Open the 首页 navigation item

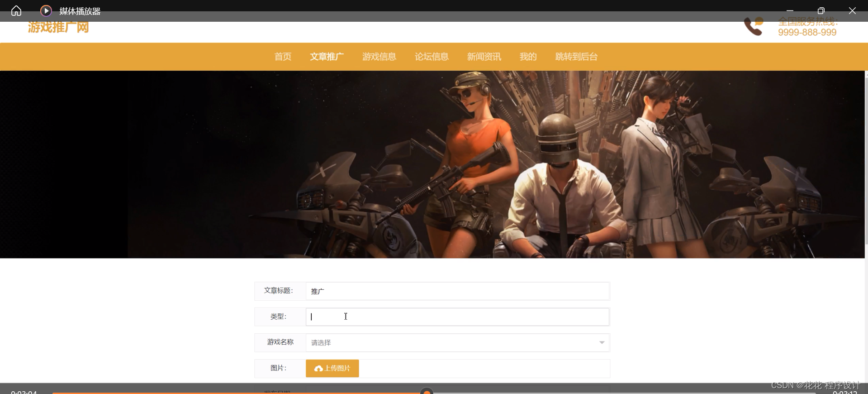tap(283, 57)
